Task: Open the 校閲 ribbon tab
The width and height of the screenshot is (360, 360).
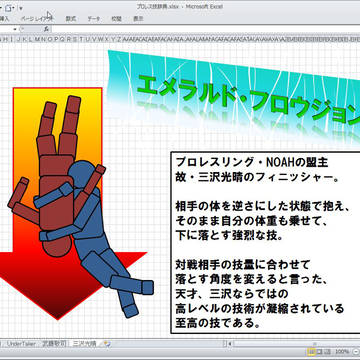Action: coord(116,19)
